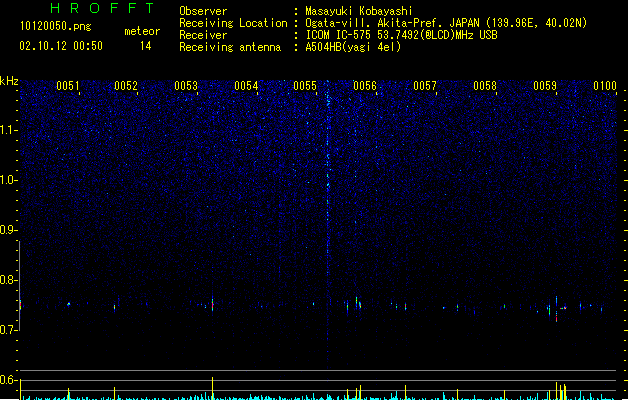Click the Ogata-vill. Akita-Pref. JAPAN location text
Screen dimensions: 629x400
click(446, 23)
